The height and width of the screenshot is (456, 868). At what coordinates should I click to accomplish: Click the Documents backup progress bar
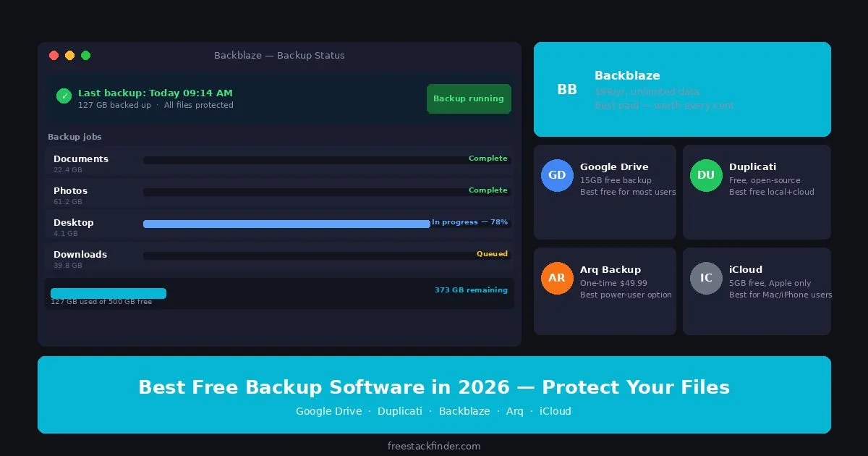(x=327, y=160)
